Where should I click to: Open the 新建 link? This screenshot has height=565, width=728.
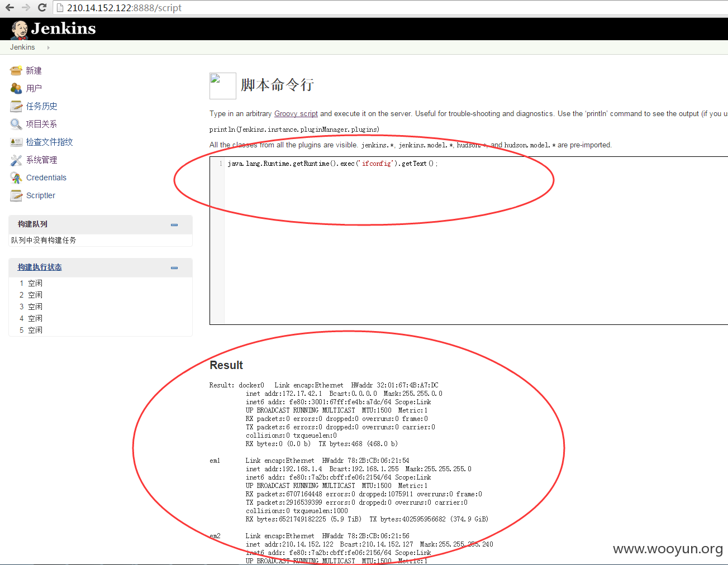coord(34,71)
